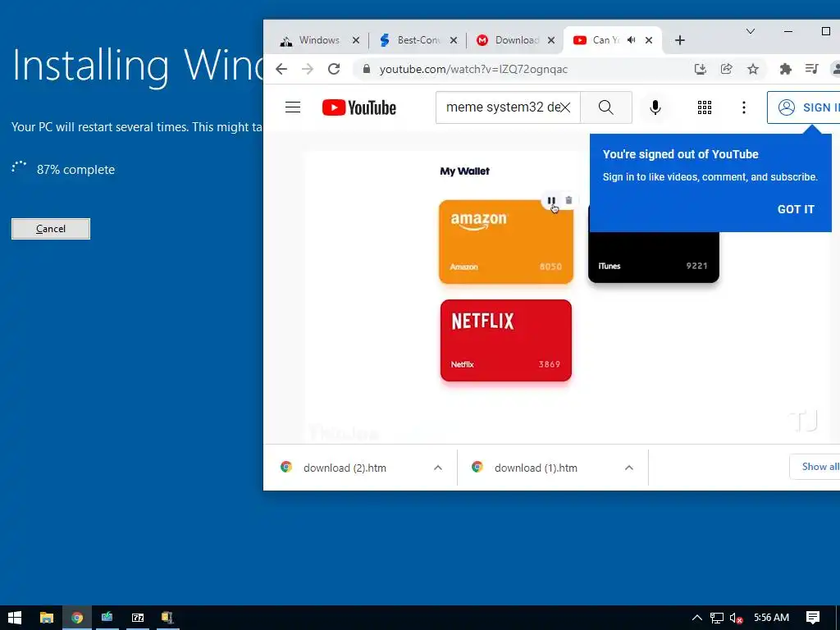Close the Windows tab
The image size is (840, 630).
coord(356,40)
